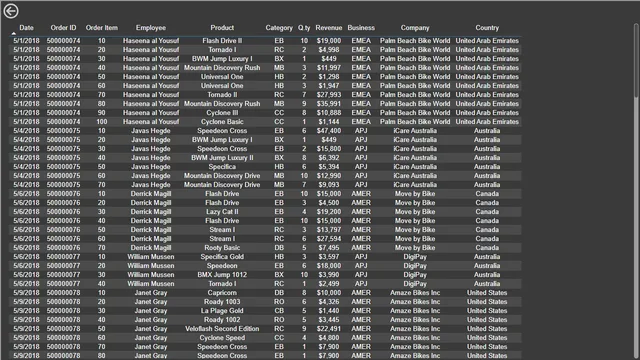The image size is (640, 360).
Task: Click the $10,888 revenue cell
Action: (x=329, y=113)
